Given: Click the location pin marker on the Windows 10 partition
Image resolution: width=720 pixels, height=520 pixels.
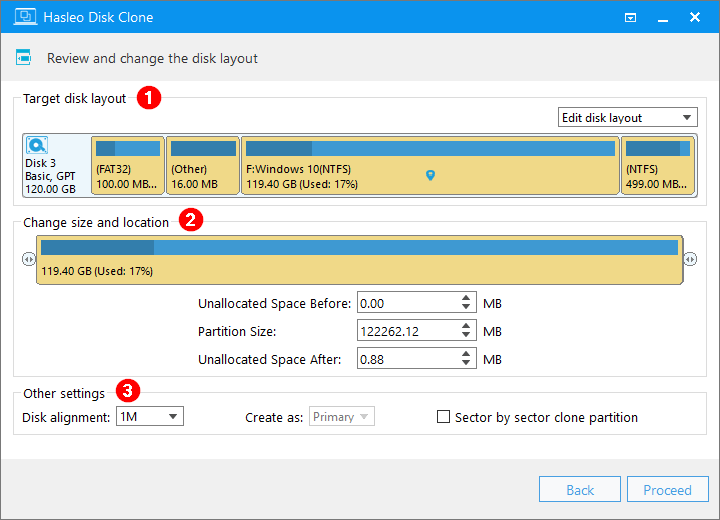Looking at the screenshot, I should tap(430, 175).
